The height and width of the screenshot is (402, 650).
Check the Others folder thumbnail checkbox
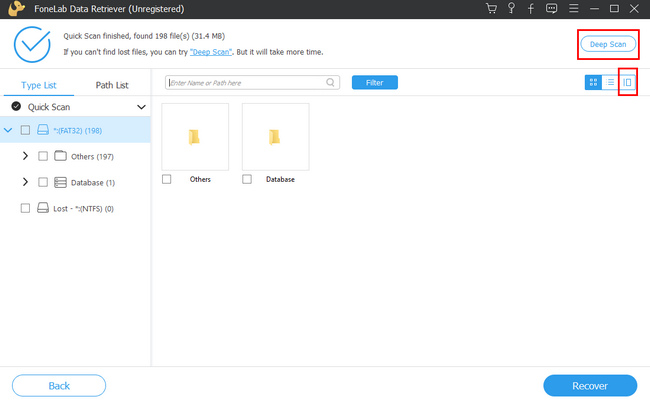click(x=167, y=179)
